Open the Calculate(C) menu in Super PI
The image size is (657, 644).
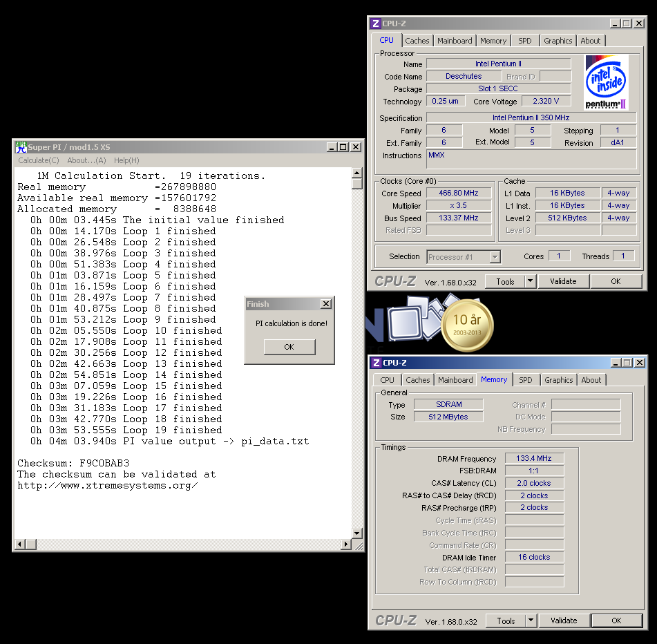(39, 160)
